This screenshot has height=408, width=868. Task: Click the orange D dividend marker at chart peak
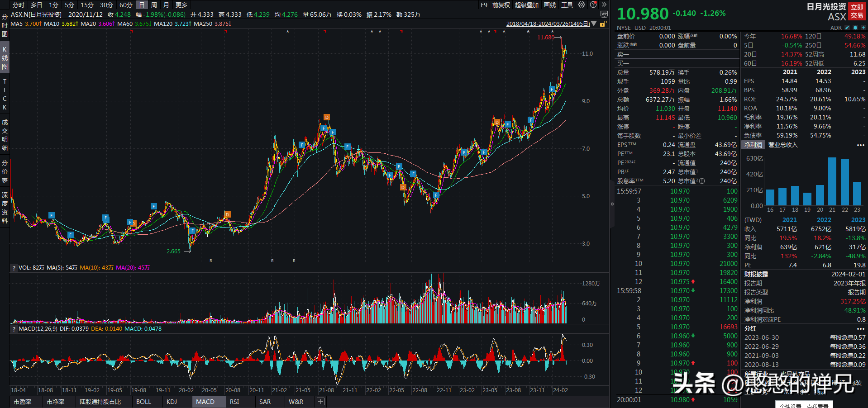(x=327, y=118)
